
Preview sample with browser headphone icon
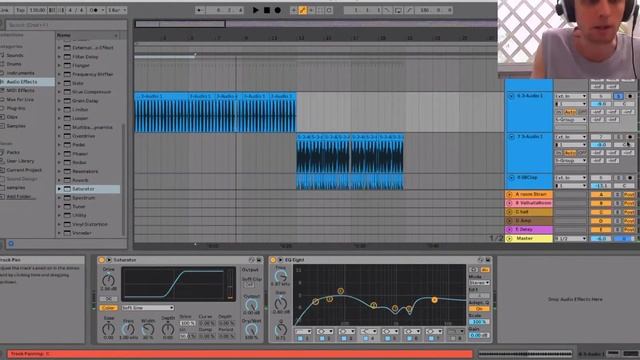coord(11,244)
